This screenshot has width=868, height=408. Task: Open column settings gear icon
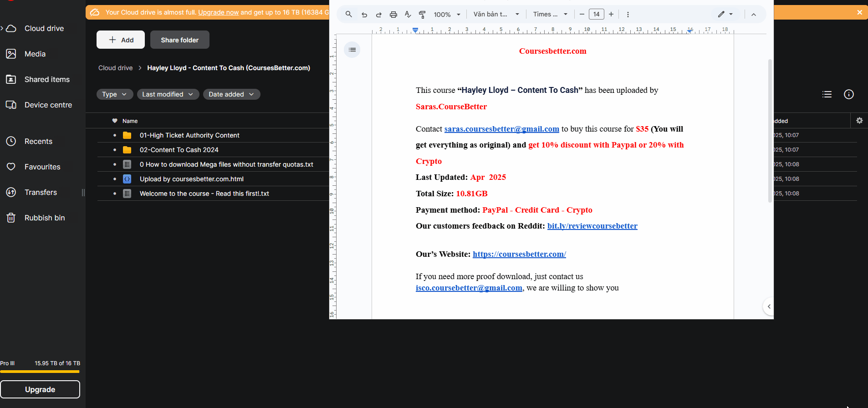coord(859,121)
